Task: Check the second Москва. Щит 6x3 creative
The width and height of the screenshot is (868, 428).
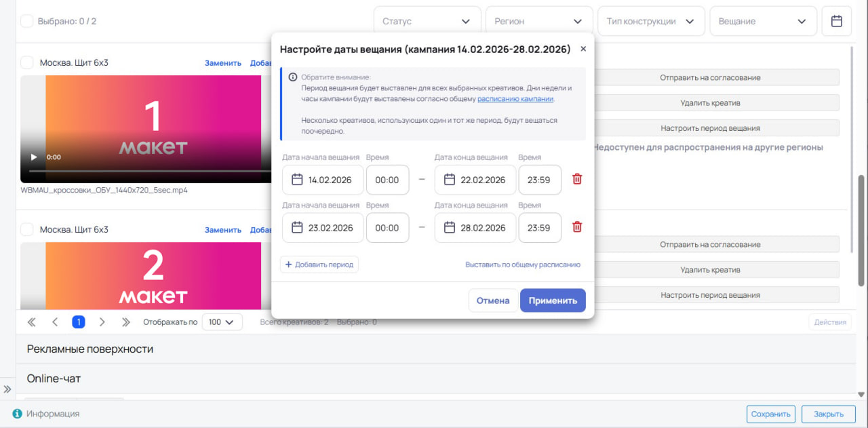Action: [27, 230]
